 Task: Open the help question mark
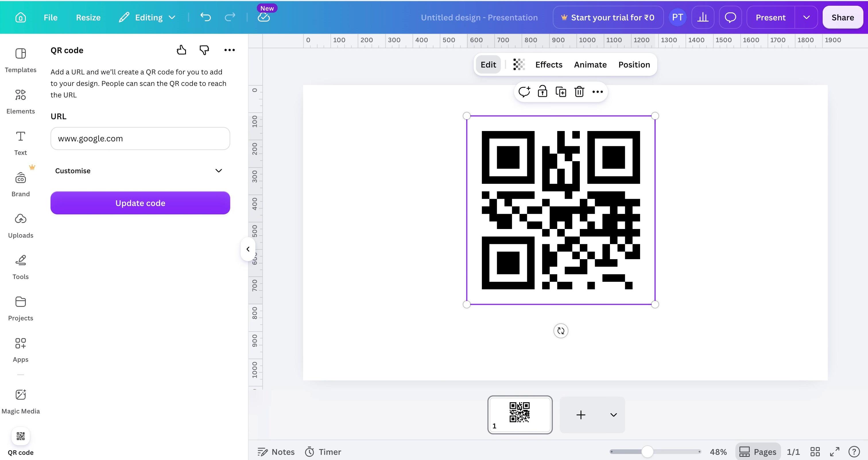(x=854, y=452)
